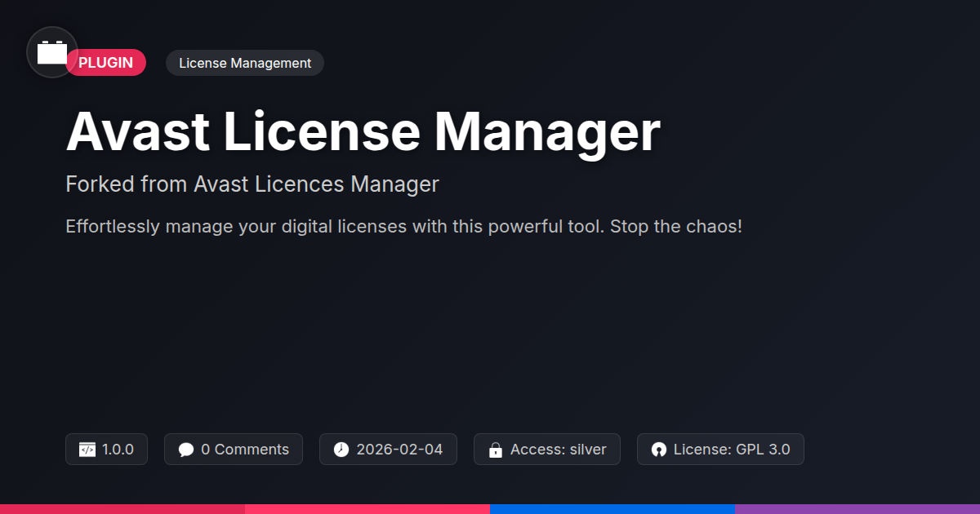Click the date 2026-02-04

coord(400,450)
